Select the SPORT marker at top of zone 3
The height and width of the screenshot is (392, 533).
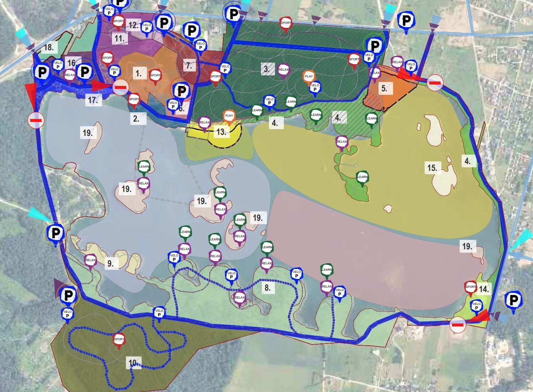point(286,23)
